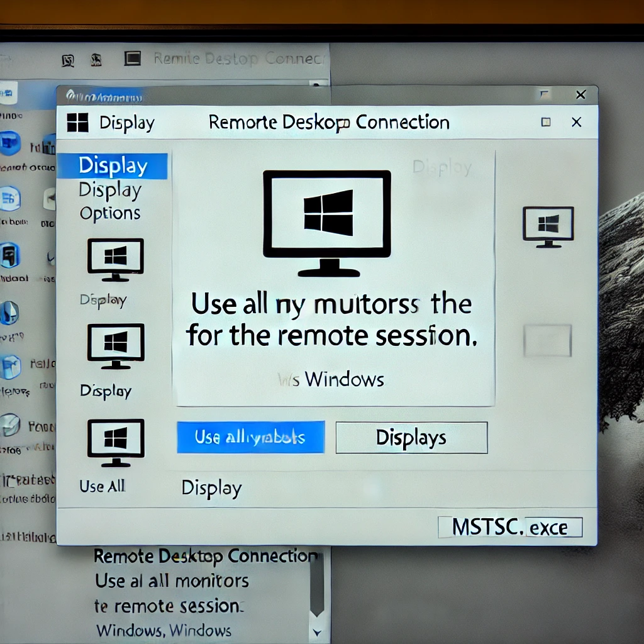The width and height of the screenshot is (644, 644).
Task: Click faint Display label right of the large monitor icon
Action: tap(442, 167)
